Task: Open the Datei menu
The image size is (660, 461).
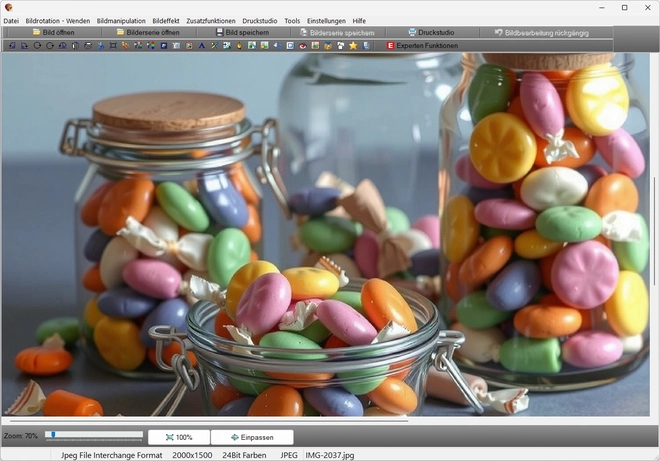Action: click(11, 20)
